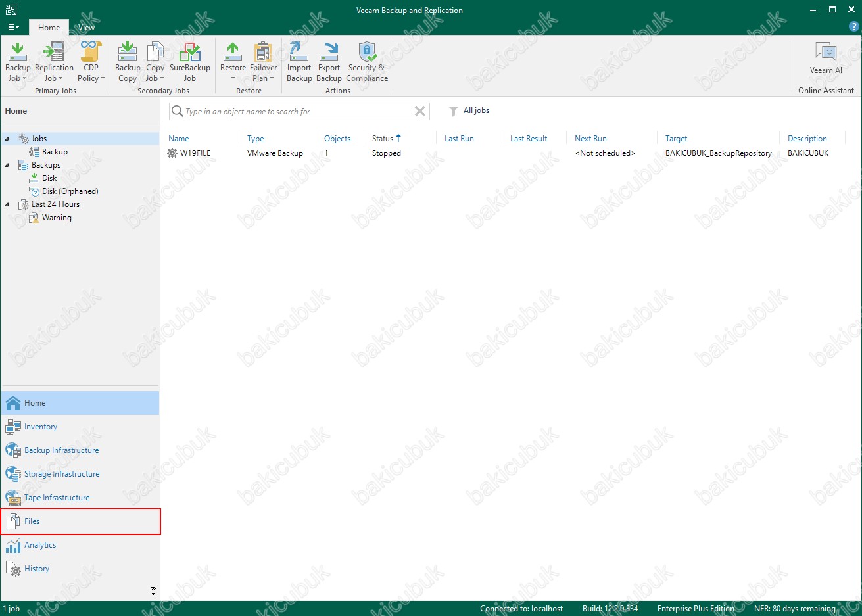The height and width of the screenshot is (616, 862).
Task: Launch the Veeam AI Online Assistant
Action: pyautogui.click(x=826, y=59)
